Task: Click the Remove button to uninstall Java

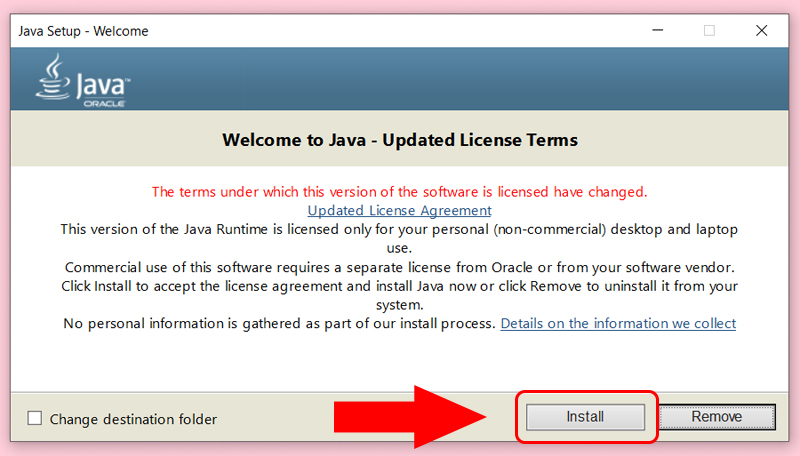Action: coord(717,417)
